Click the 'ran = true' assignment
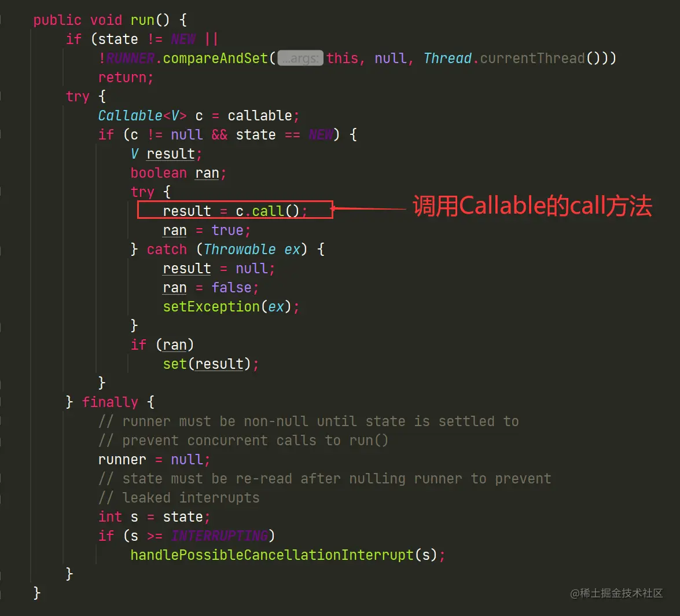Viewport: 680px width, 616px height. tap(207, 230)
